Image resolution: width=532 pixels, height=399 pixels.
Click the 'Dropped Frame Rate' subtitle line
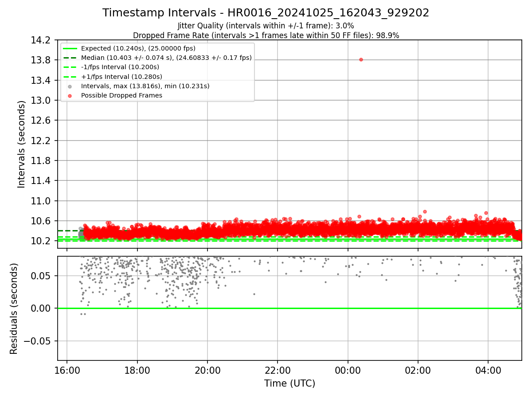pos(266,35)
